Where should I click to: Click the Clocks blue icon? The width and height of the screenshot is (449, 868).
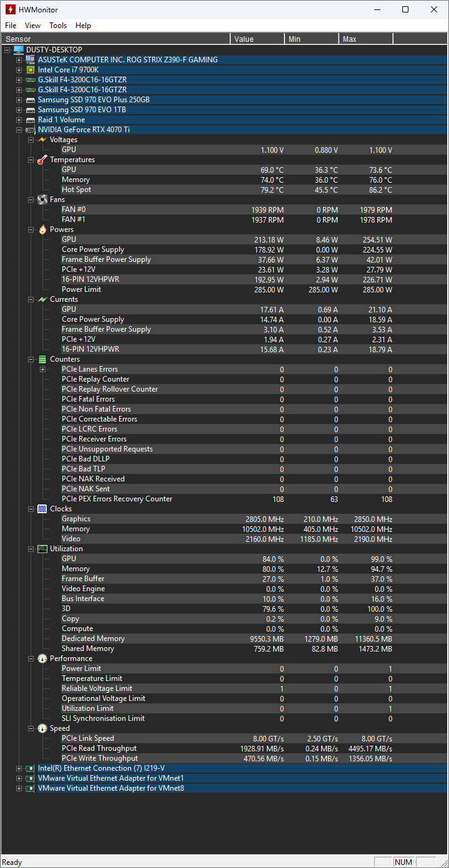pyautogui.click(x=42, y=509)
